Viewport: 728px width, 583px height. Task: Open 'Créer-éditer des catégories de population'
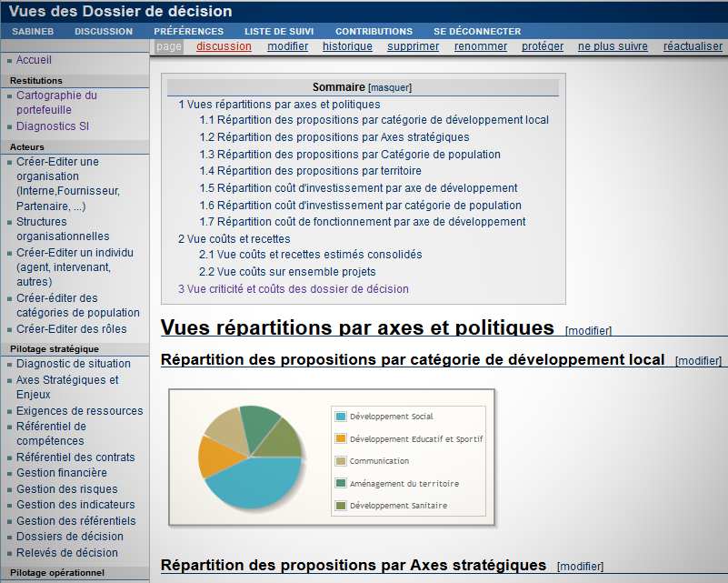(x=78, y=306)
